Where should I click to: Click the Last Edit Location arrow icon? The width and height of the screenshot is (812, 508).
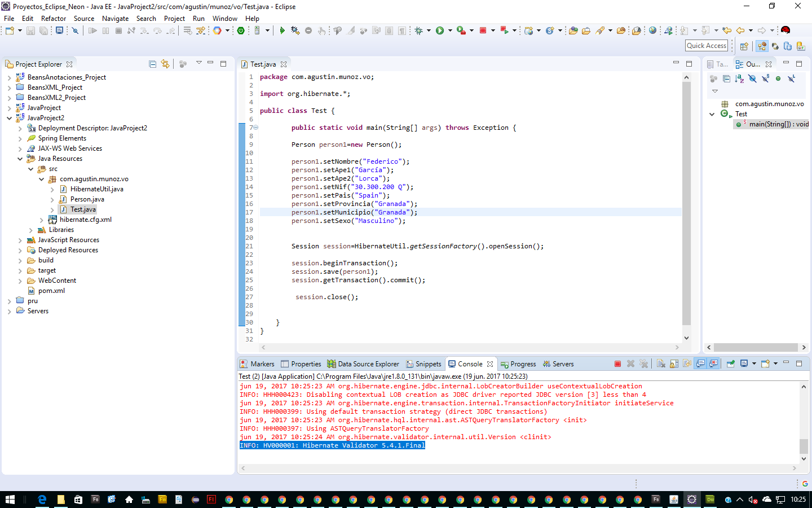(727, 30)
